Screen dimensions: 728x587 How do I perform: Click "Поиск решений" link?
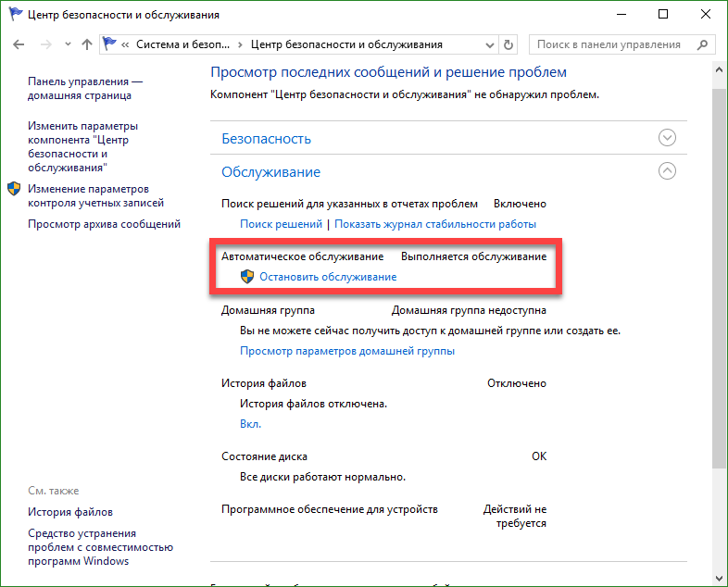281,224
